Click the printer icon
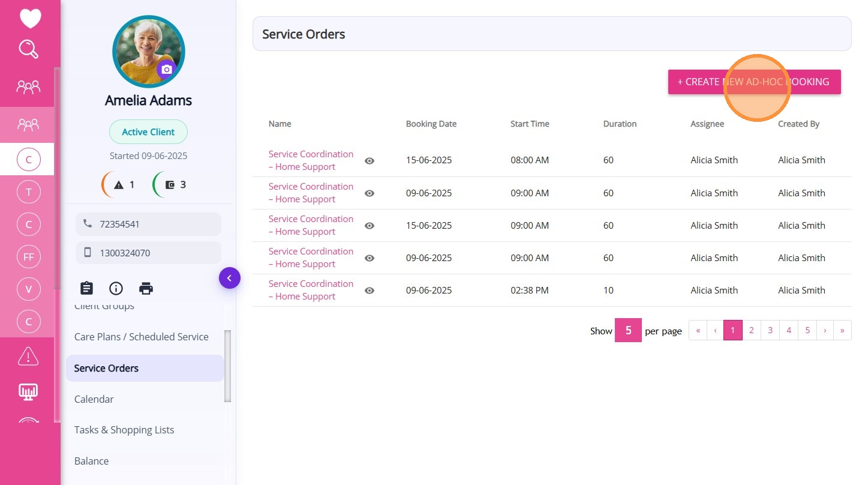The height and width of the screenshot is (485, 868). [x=146, y=288]
